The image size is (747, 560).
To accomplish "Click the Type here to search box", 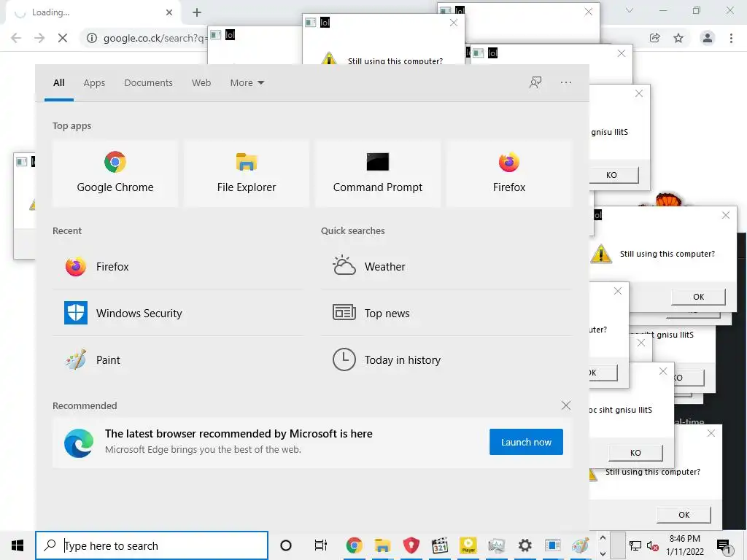I will point(152,545).
